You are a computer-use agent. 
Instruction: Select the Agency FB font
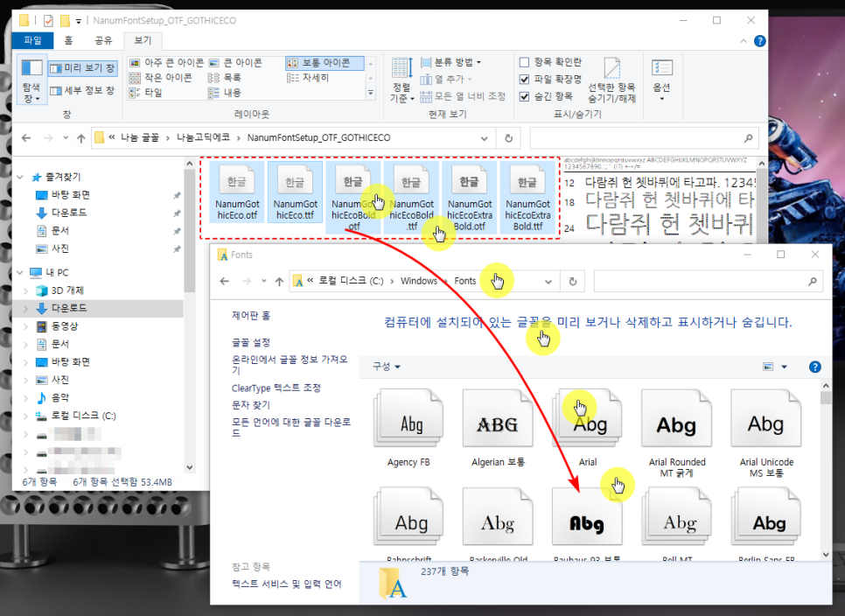coord(409,429)
